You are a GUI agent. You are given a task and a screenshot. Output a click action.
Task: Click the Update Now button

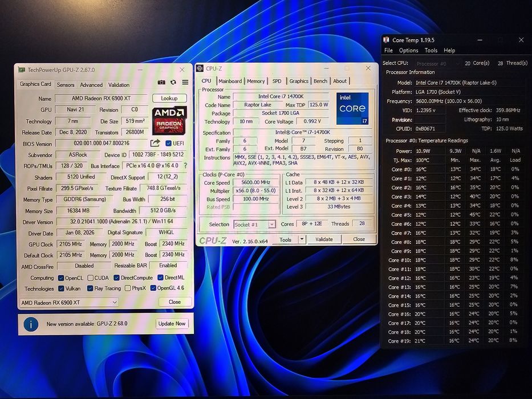(172, 324)
